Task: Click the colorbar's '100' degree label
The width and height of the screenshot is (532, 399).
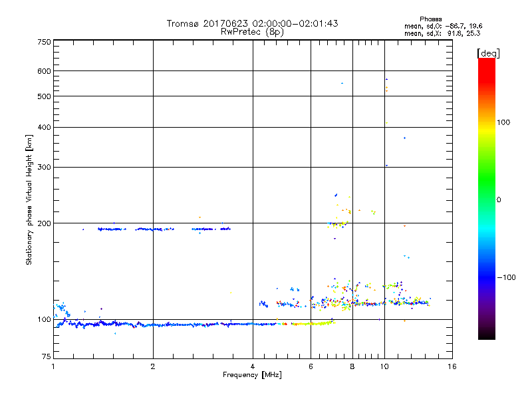Action: point(503,122)
